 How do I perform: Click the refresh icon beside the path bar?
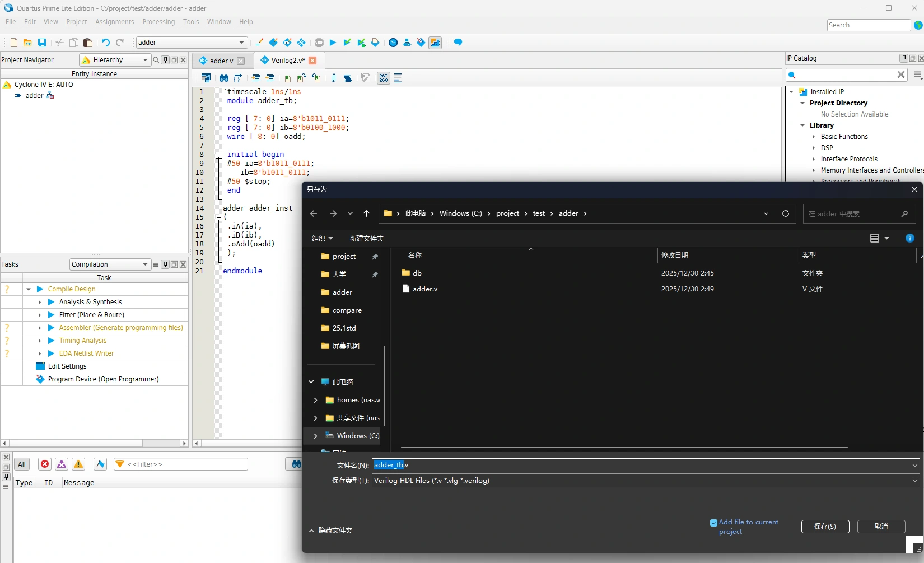pyautogui.click(x=786, y=213)
